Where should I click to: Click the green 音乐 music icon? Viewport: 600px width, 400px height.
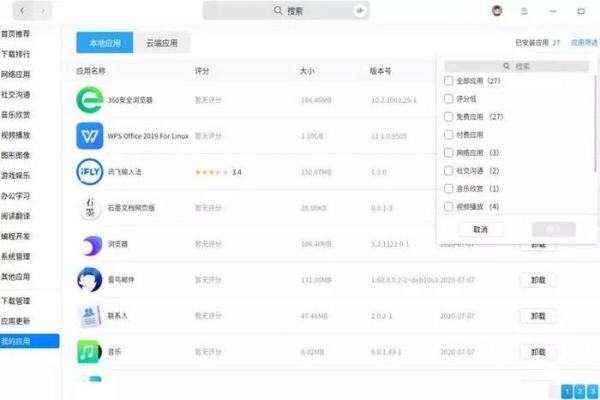[x=91, y=352]
